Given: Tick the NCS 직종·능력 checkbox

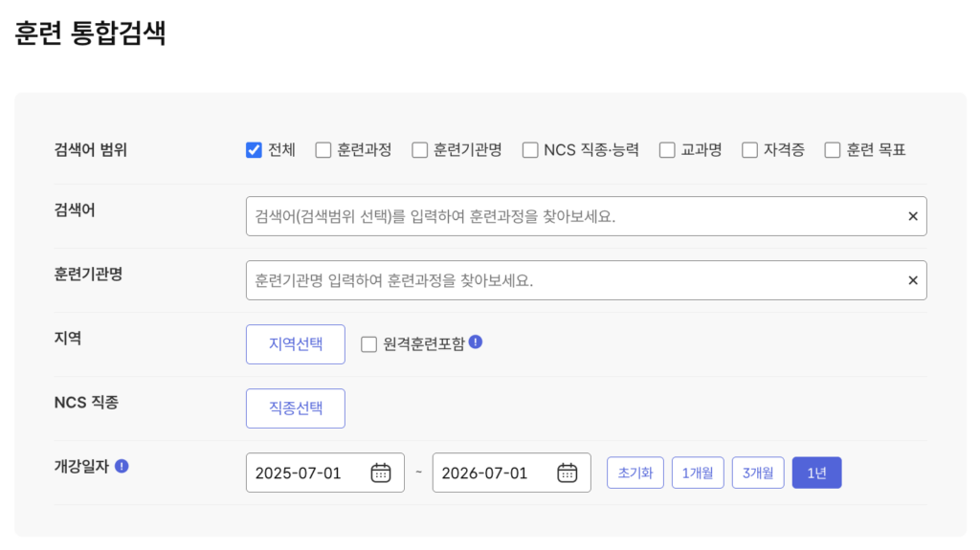Looking at the screenshot, I should pyautogui.click(x=530, y=150).
